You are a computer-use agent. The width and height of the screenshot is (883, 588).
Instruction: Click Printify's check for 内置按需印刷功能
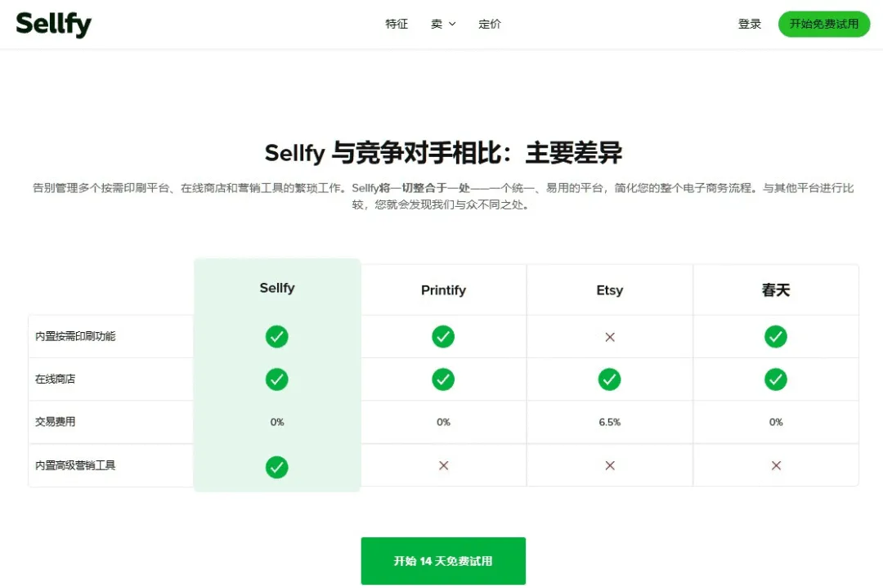tap(443, 337)
